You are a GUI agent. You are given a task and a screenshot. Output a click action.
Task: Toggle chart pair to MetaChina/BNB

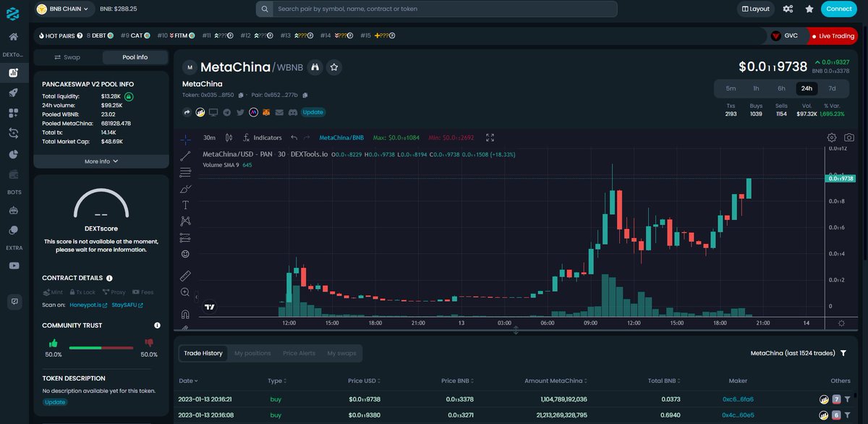[341, 137]
